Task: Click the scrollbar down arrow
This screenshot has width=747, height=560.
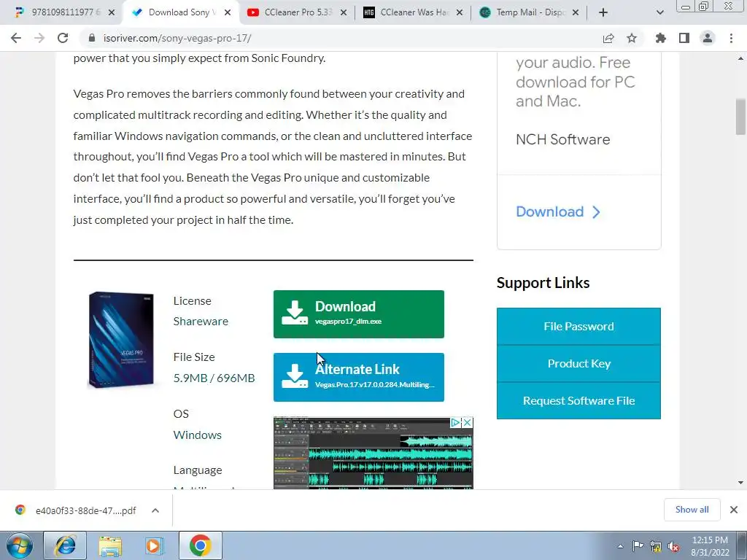Action: click(x=740, y=483)
